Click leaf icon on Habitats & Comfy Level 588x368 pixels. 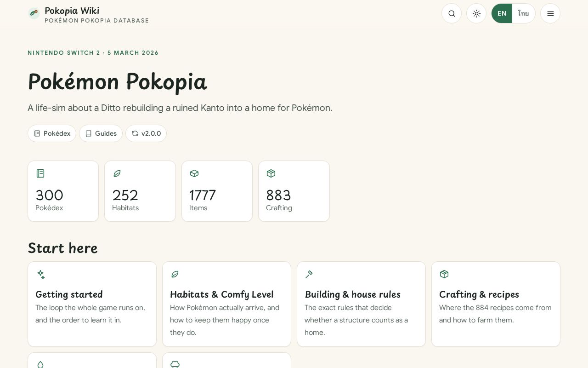[175, 274]
